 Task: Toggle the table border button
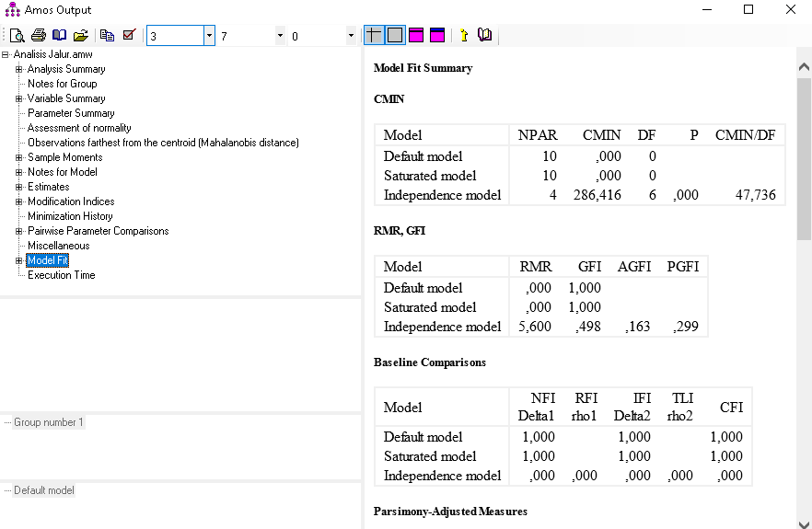(x=395, y=35)
